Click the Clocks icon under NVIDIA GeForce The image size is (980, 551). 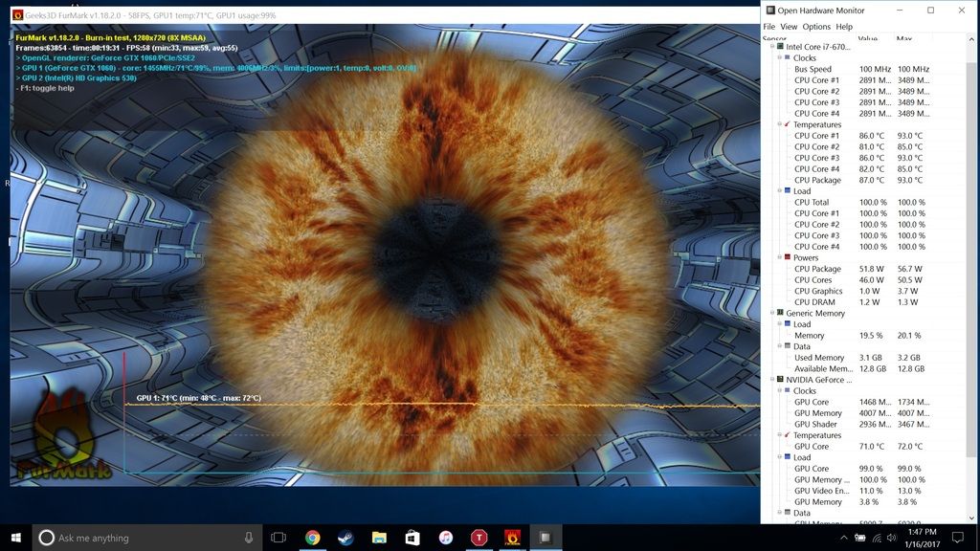(788, 390)
